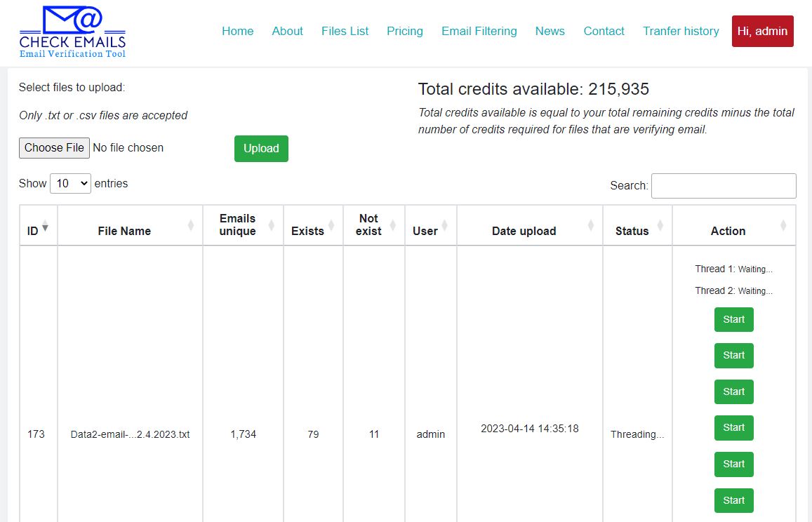Go to Files List page
812x522 pixels.
[x=345, y=32]
